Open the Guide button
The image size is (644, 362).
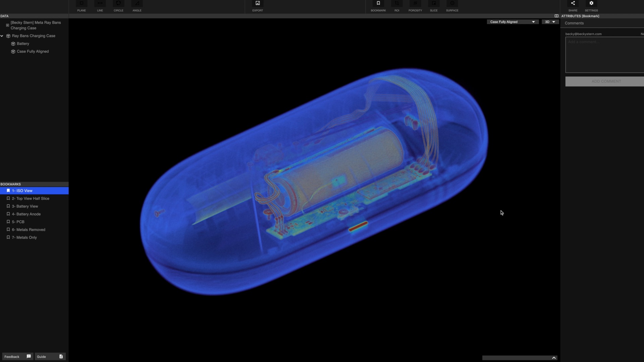coord(50,356)
